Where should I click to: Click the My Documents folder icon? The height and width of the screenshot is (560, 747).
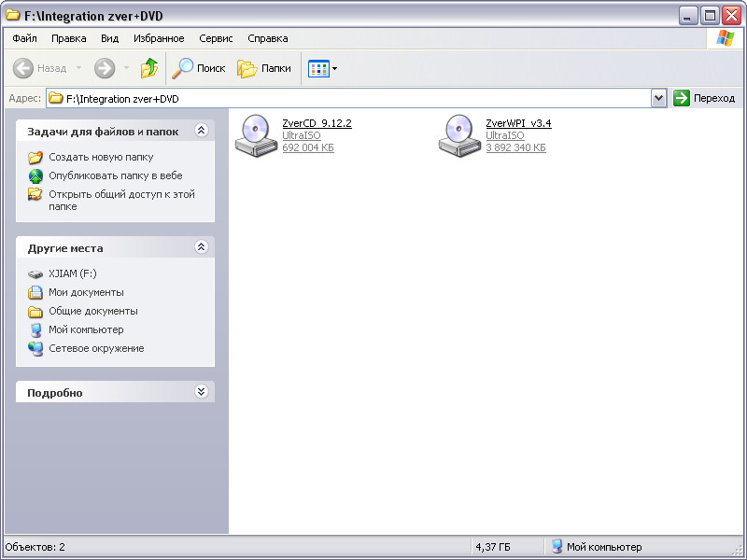click(35, 292)
